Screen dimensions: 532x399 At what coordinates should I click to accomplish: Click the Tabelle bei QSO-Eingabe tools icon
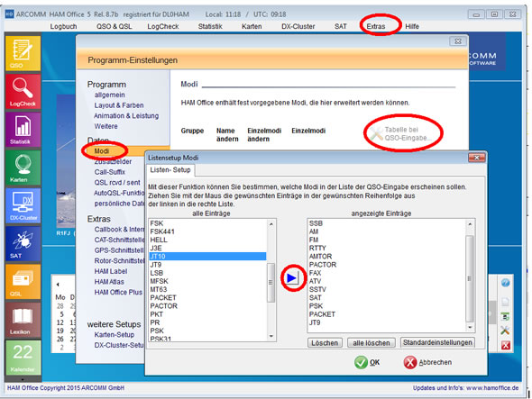[x=376, y=134]
